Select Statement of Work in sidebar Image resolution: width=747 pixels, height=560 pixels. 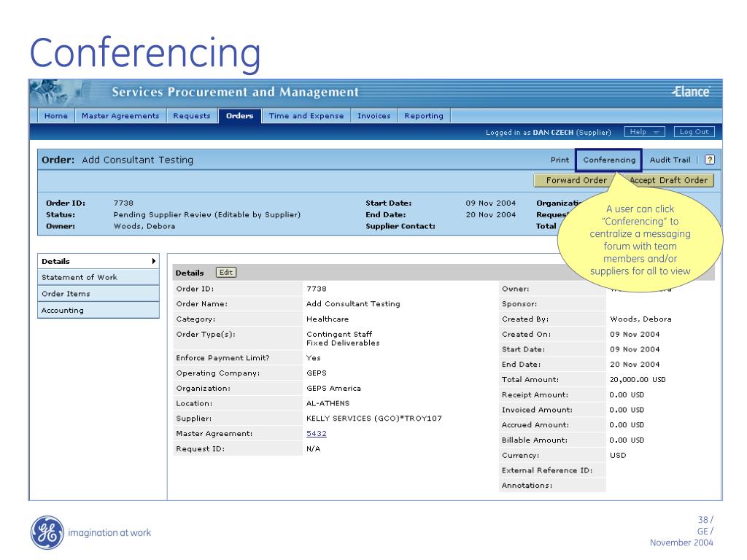pyautogui.click(x=80, y=277)
